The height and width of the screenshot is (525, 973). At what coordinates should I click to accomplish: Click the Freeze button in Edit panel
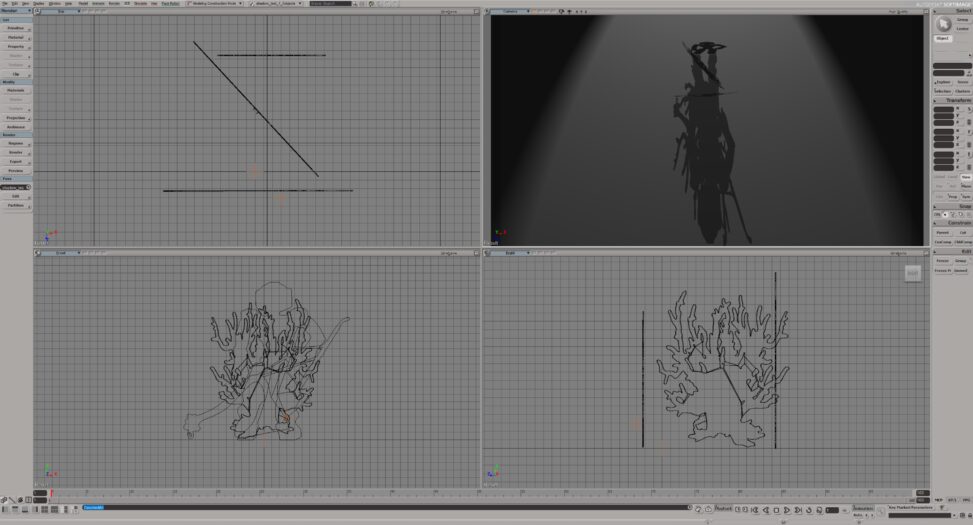[942, 260]
